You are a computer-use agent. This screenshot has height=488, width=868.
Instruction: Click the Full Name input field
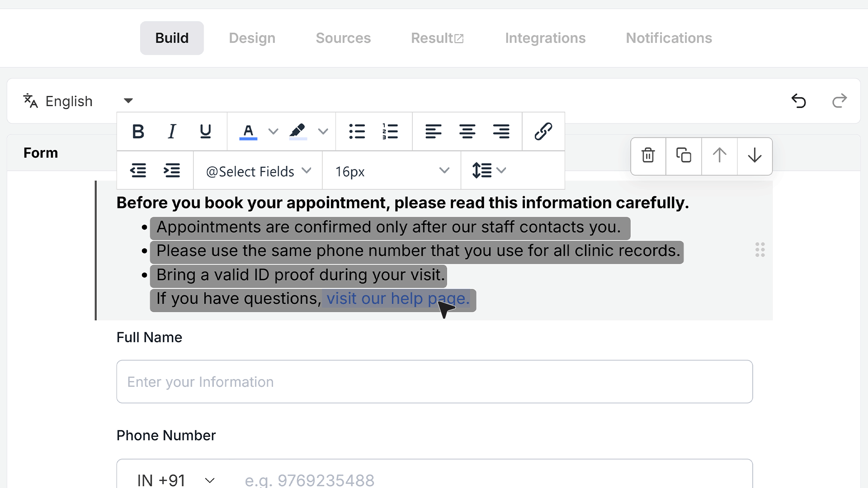(434, 381)
